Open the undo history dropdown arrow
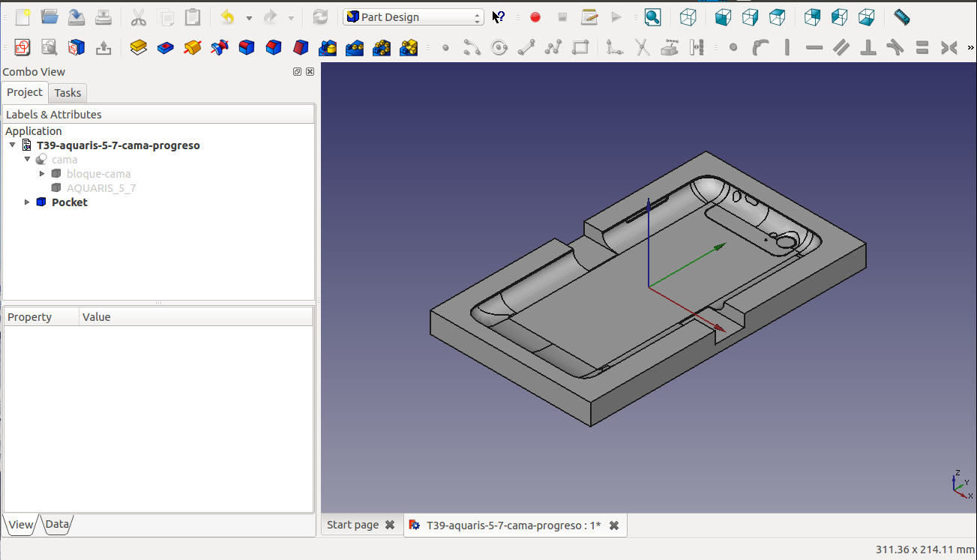 tap(249, 18)
